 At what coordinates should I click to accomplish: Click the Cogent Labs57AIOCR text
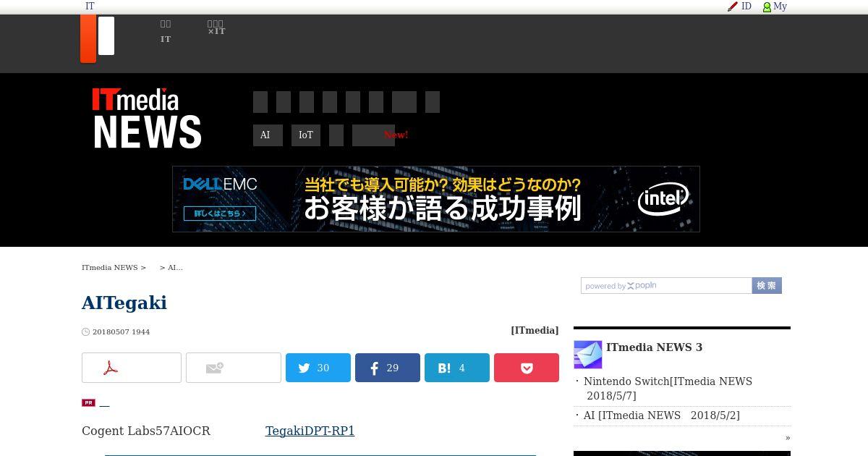click(146, 431)
